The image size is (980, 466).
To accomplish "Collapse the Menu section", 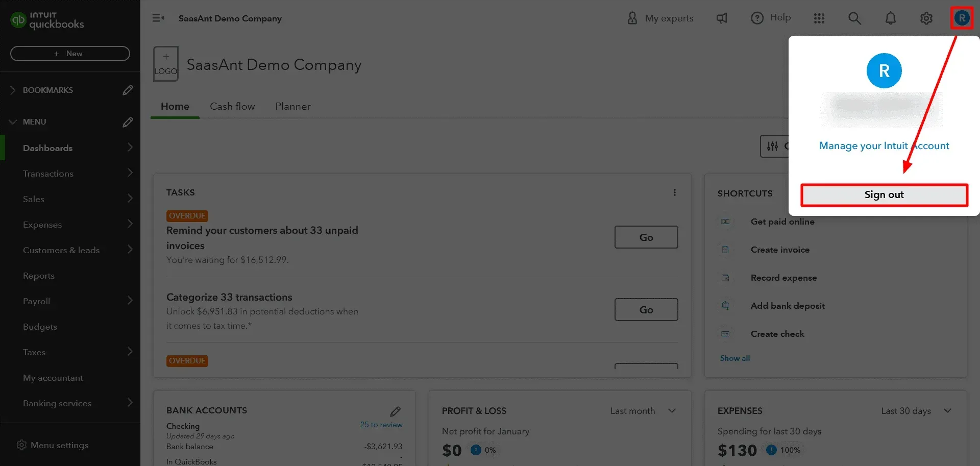I will [x=13, y=122].
